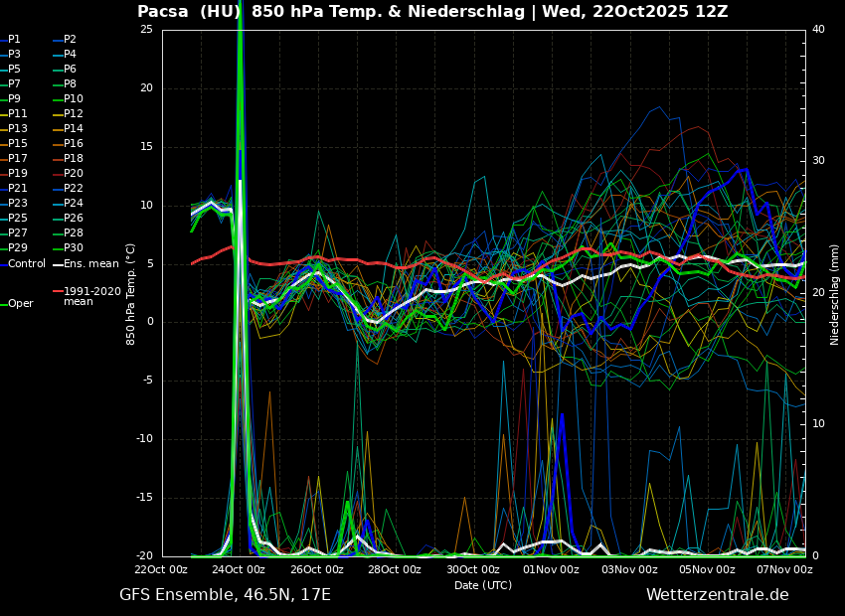This screenshot has height=616, width=845.
Task: Click the P30 legend entry
Action: (73, 248)
